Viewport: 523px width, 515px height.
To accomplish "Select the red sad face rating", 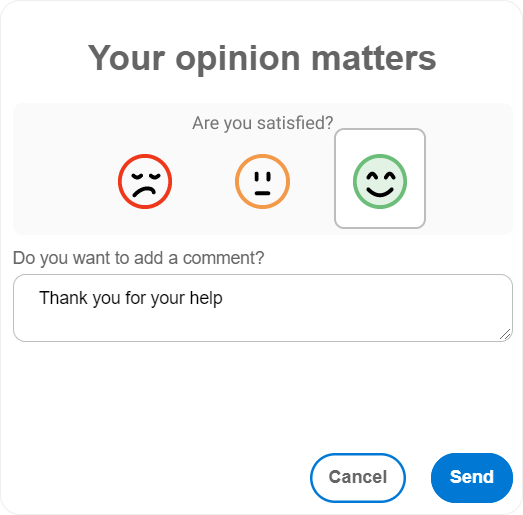I will coord(145,181).
